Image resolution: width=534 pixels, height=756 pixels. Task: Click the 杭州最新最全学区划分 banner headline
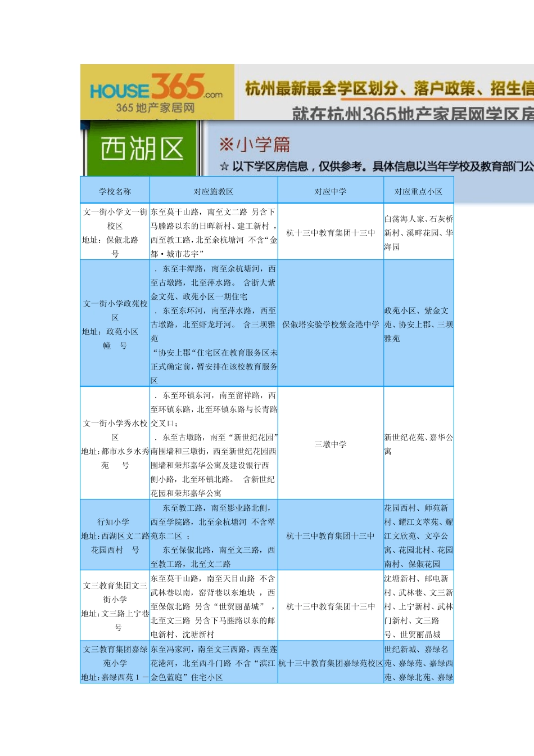tap(389, 89)
